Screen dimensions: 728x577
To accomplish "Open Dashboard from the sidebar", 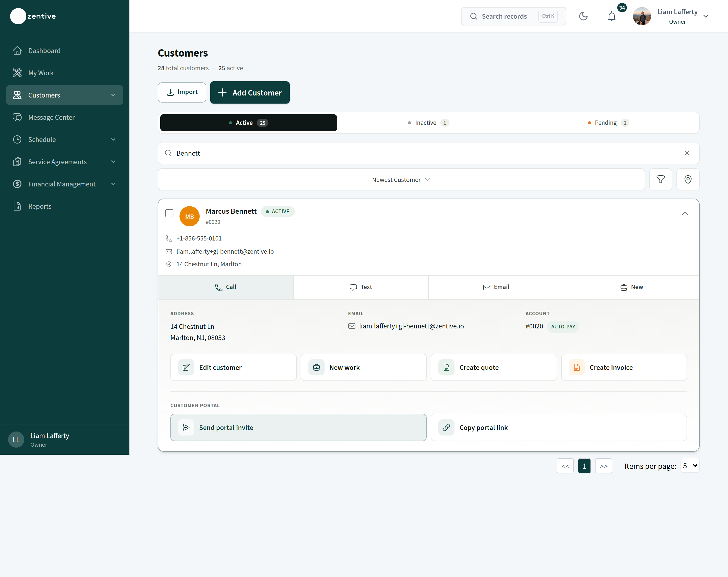I will [x=64, y=51].
